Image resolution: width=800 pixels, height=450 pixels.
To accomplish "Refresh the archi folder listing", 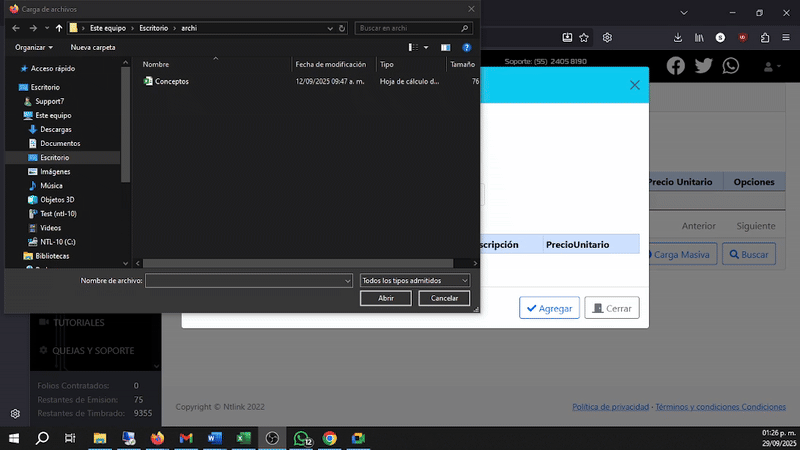I will point(342,28).
